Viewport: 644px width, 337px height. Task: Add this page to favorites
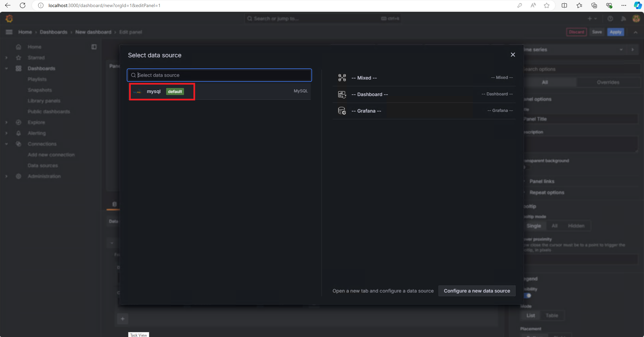(x=547, y=5)
